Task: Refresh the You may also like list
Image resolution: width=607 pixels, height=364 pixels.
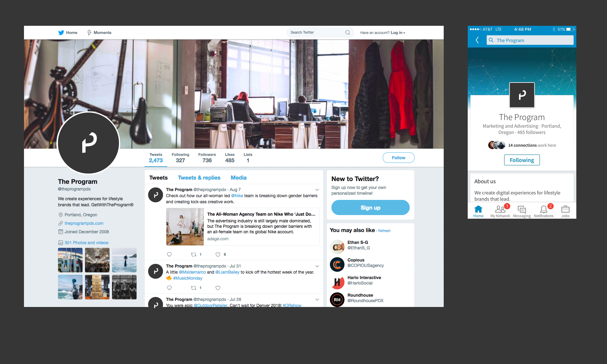Action: pyautogui.click(x=384, y=231)
